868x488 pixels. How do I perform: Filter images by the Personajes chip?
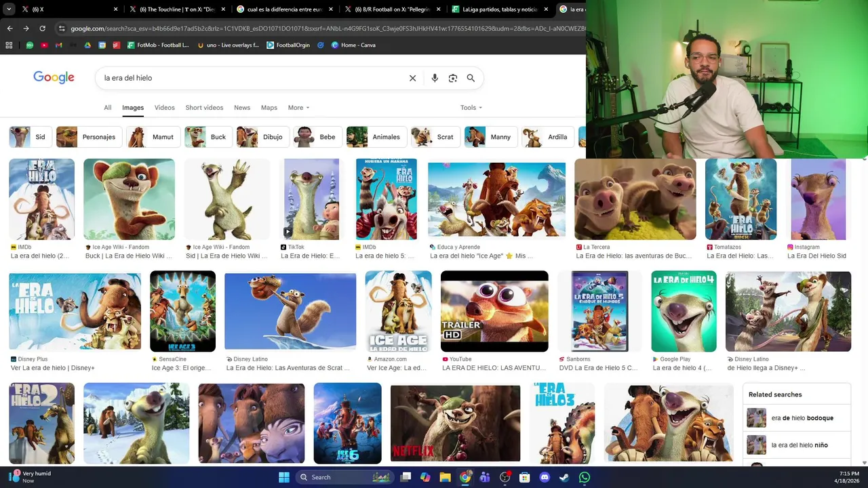click(x=89, y=137)
